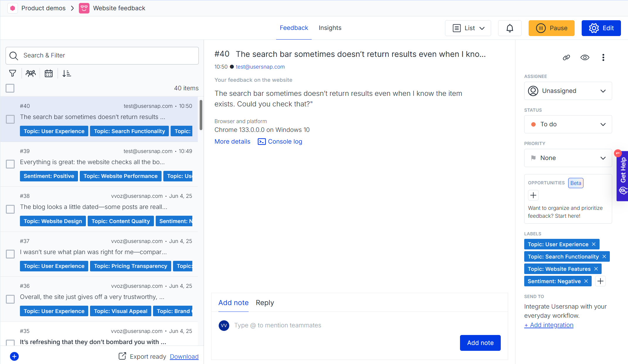This screenshot has width=628, height=364.
Task: Click the funnel filter icon
Action: [13, 73]
